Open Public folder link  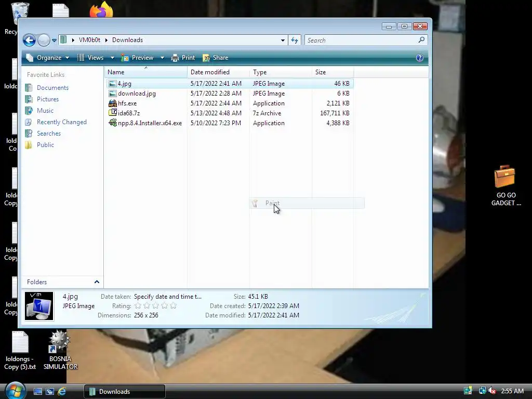coord(45,145)
